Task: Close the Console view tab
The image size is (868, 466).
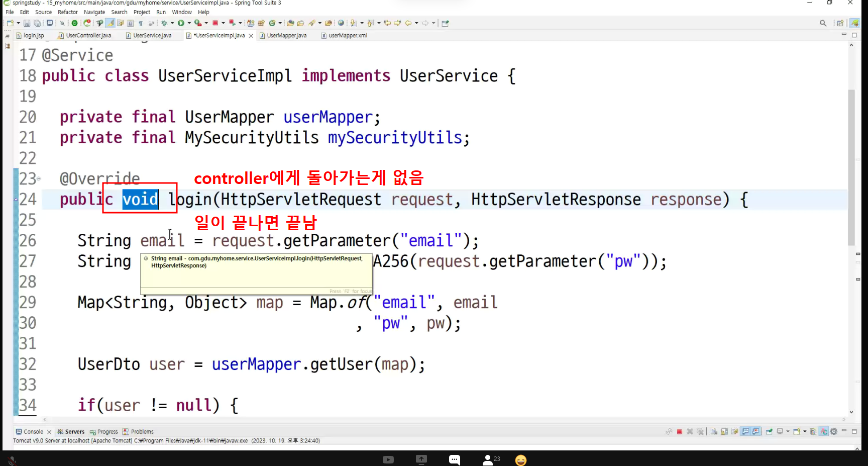Action: point(49,432)
